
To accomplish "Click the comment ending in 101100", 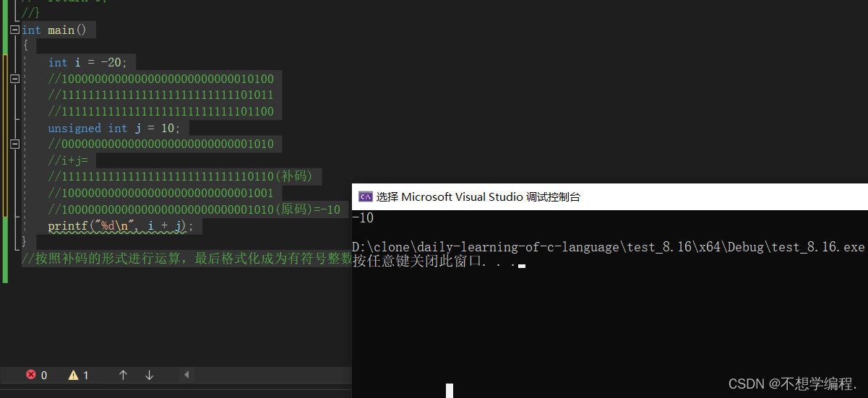I will (160, 112).
